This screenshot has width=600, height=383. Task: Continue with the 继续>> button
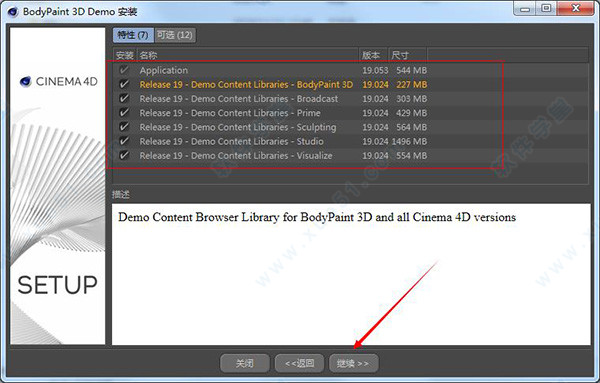click(354, 363)
